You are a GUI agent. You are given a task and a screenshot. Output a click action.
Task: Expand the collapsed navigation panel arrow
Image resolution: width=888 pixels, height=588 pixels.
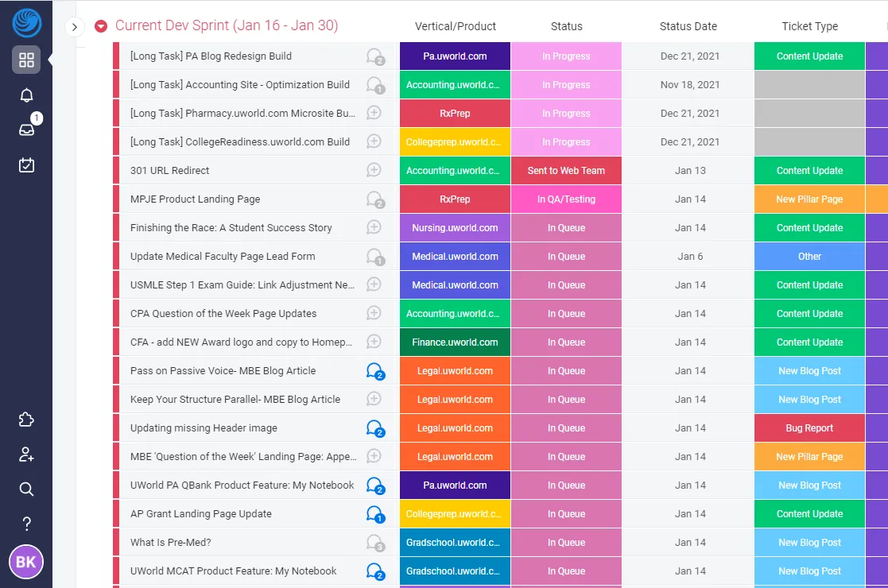tap(74, 26)
